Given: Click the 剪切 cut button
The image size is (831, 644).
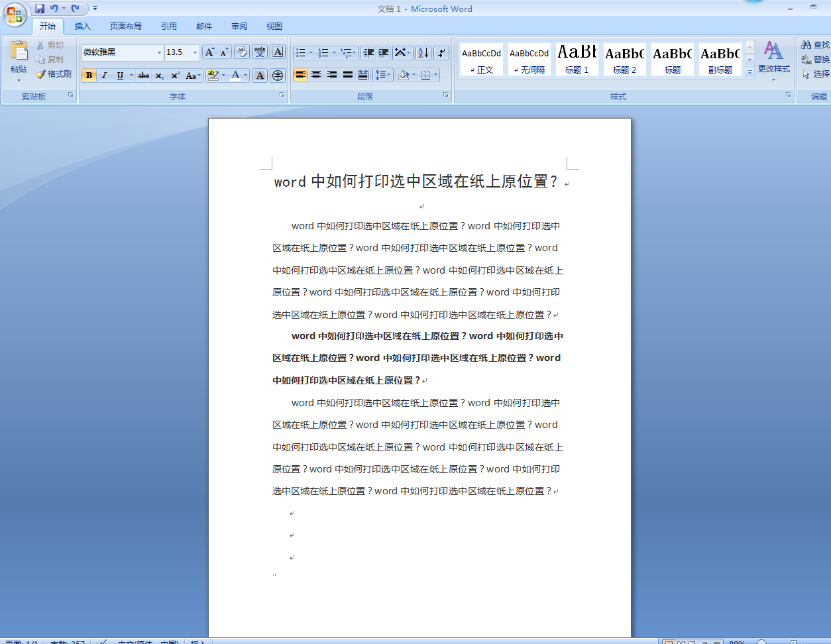Looking at the screenshot, I should 51,45.
